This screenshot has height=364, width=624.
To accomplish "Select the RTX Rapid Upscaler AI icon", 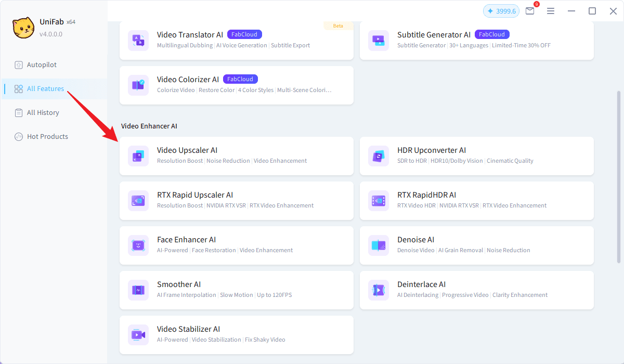I will click(x=138, y=201).
